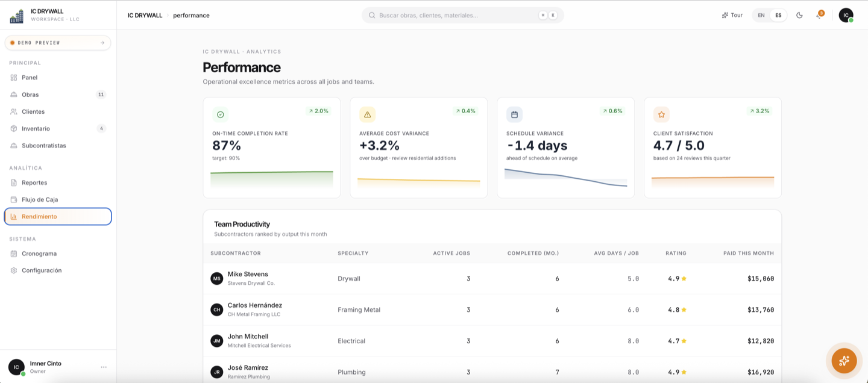Screen dimensions: 868x383
Task: Open Inventario box icon in sidebar
Action: click(14, 128)
